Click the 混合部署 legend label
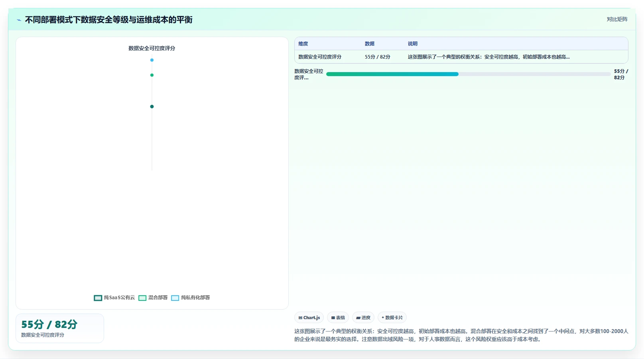 (158, 298)
